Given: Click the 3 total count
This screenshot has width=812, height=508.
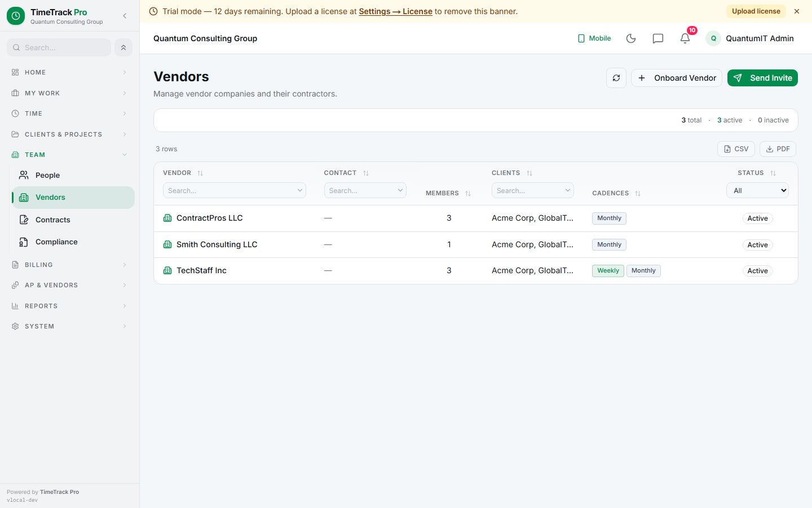Looking at the screenshot, I should (x=691, y=120).
